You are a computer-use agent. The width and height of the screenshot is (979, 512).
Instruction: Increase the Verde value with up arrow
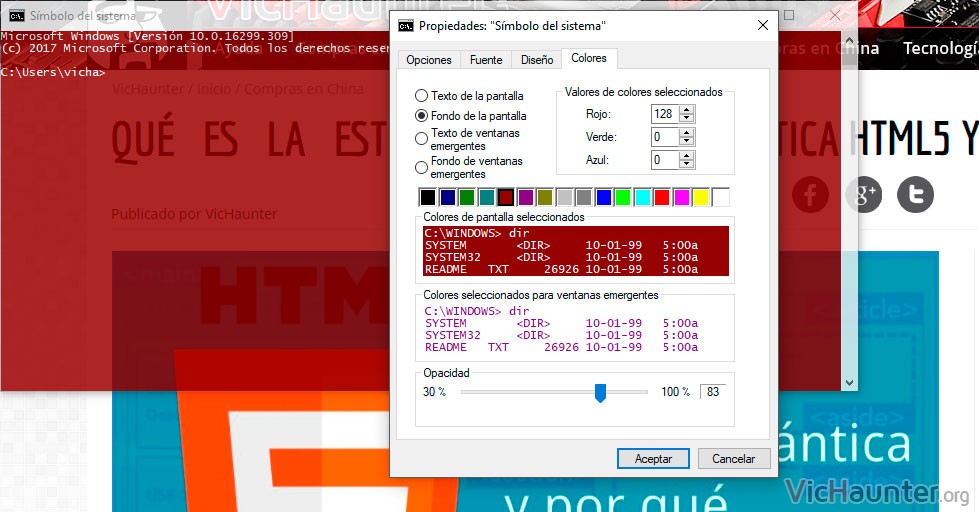coord(687,133)
